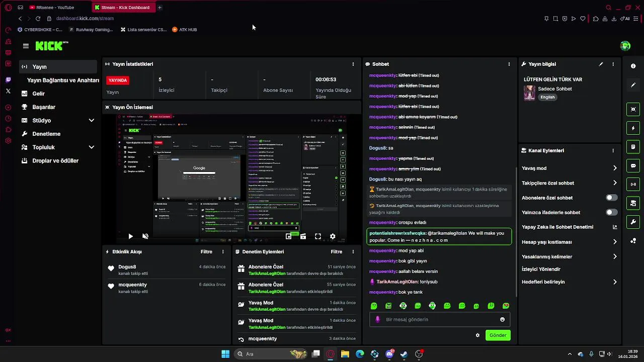This screenshot has height=362, width=644.
Task: Open the Kick hamburger menu
Action: [x=26, y=46]
